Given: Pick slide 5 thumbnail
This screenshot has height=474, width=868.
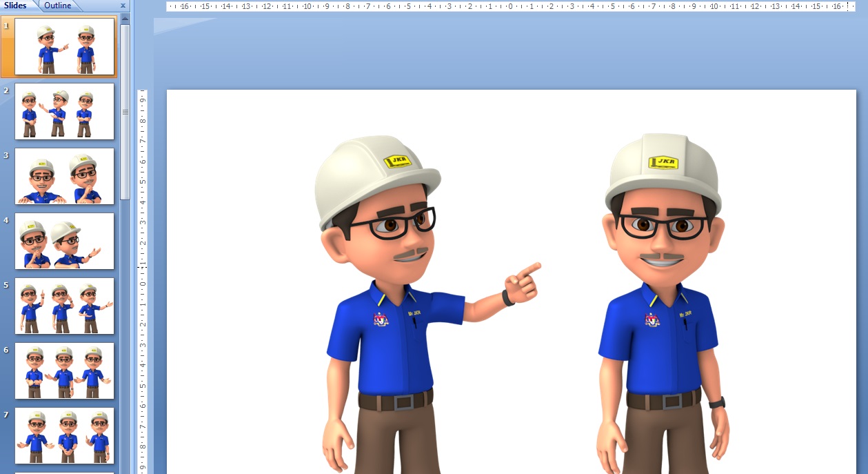Looking at the screenshot, I should click(x=64, y=306).
